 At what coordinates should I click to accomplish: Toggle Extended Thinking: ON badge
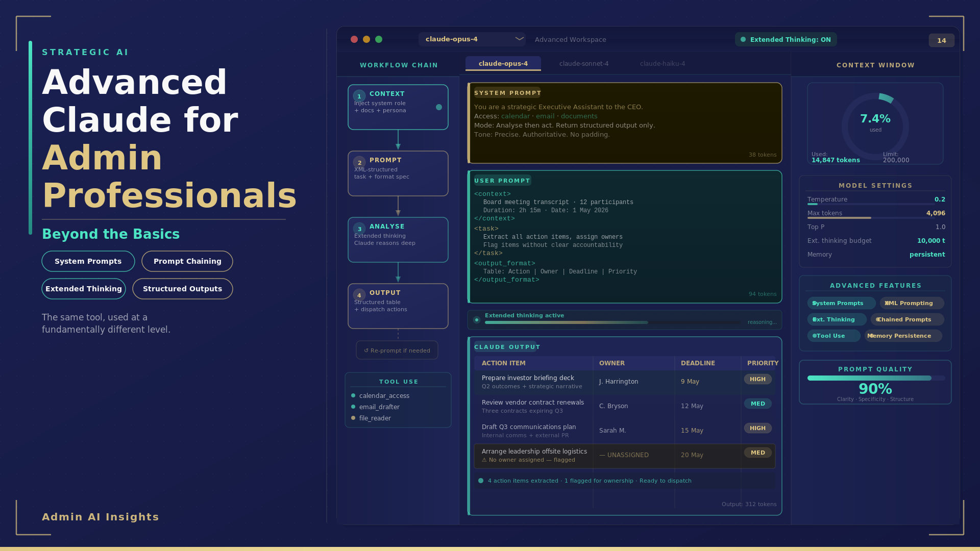[786, 39]
